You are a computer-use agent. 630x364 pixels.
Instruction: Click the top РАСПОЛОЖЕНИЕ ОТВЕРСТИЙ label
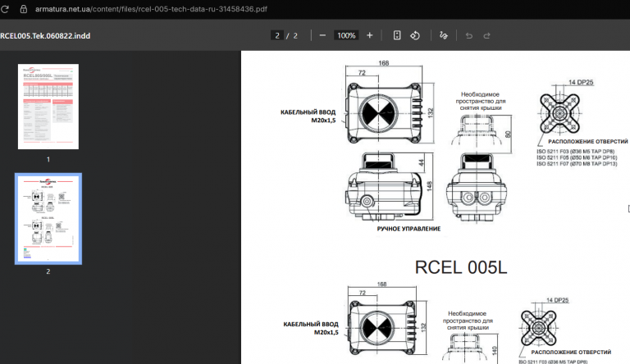click(x=588, y=142)
